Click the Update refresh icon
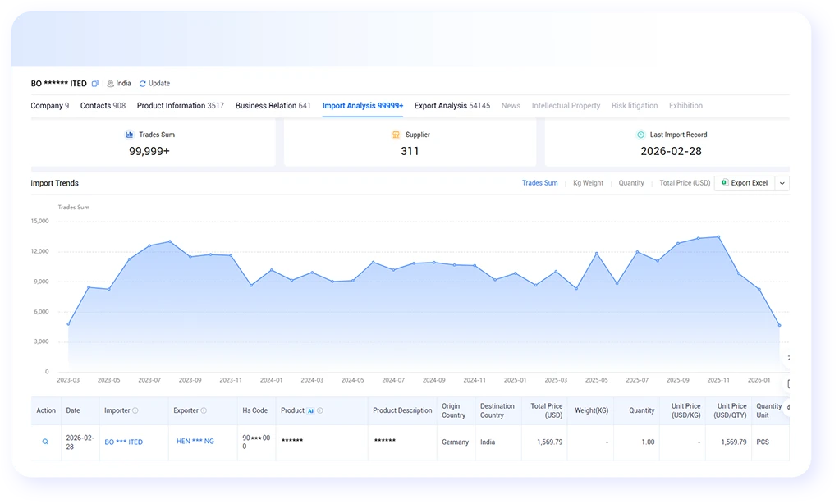 [142, 84]
